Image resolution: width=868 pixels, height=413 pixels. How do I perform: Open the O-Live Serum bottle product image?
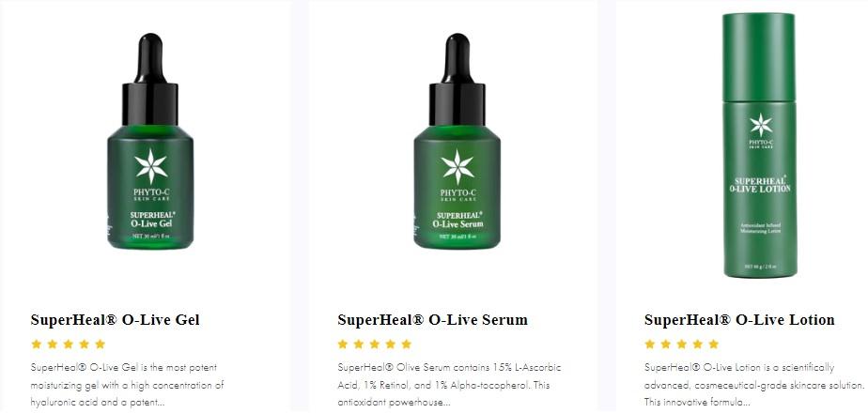[457, 142]
